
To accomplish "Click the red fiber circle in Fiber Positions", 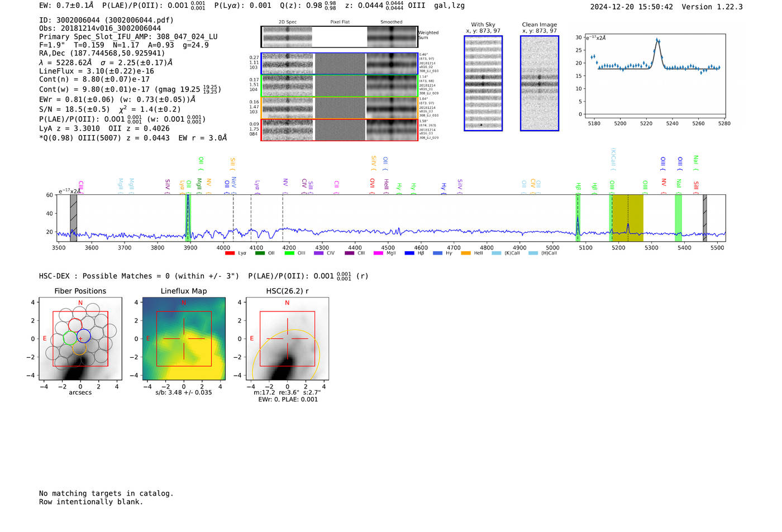I will [75, 325].
